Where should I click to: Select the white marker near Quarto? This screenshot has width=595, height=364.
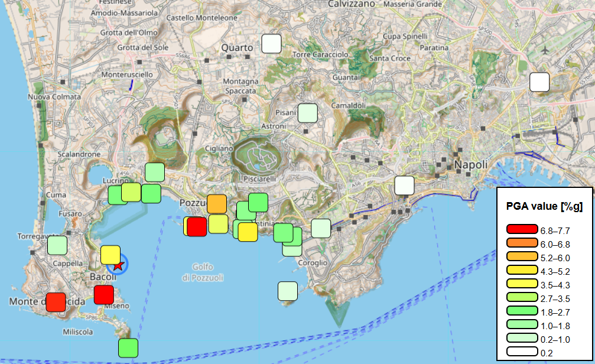271,43
